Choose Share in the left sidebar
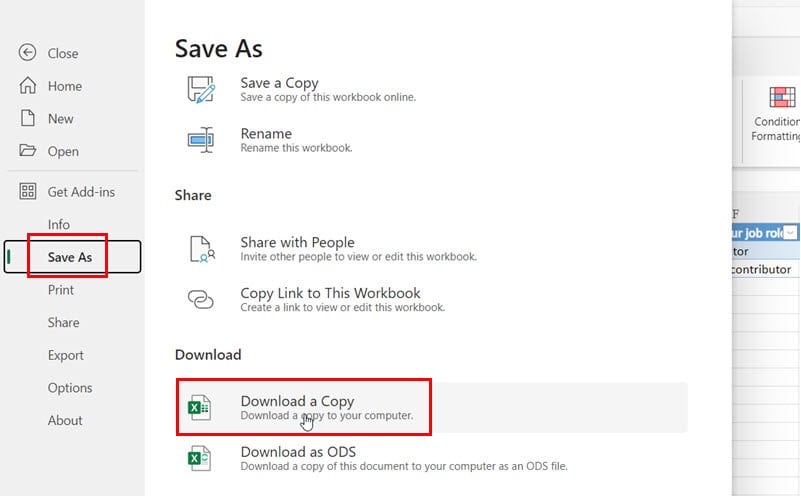The image size is (801, 496). [63, 322]
